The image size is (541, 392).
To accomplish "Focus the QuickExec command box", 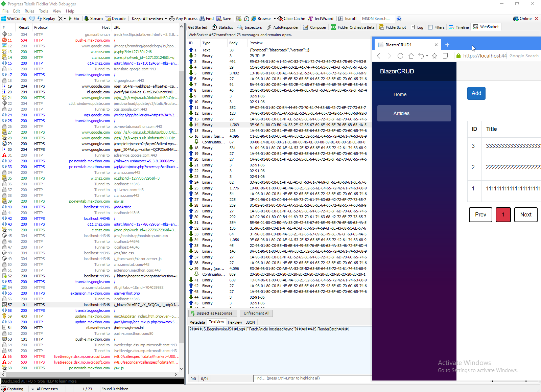I will click(92, 381).
